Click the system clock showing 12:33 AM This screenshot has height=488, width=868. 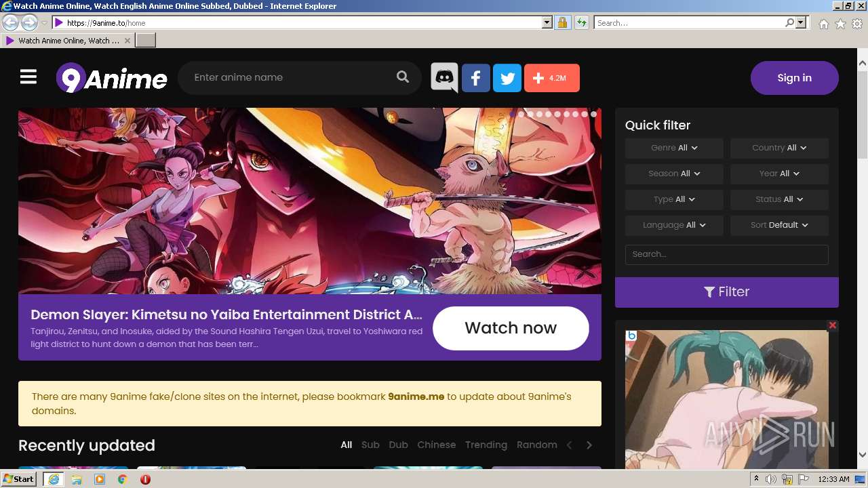[x=834, y=479]
